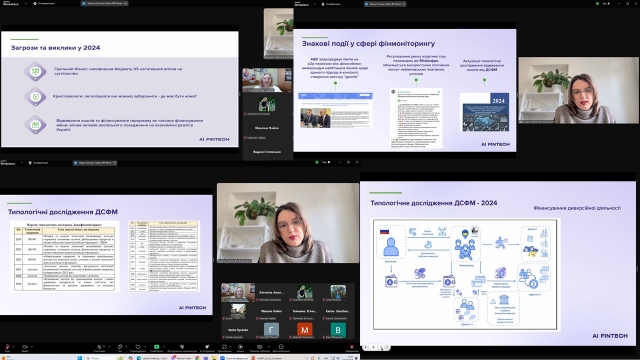Toggle the Show Captions button
640x360 pixels.
tap(259, 347)
